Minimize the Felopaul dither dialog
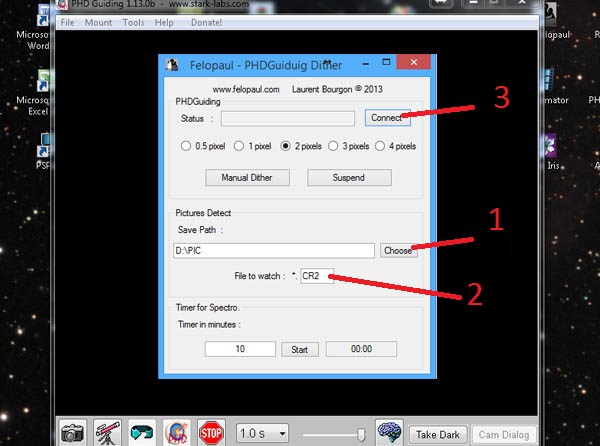Image resolution: width=600 pixels, height=446 pixels. (366, 63)
